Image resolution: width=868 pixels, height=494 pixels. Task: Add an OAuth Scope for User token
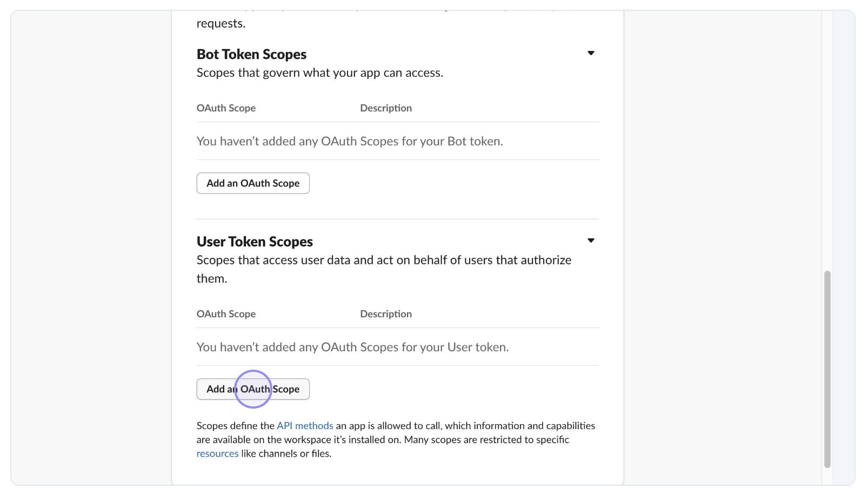tap(253, 389)
